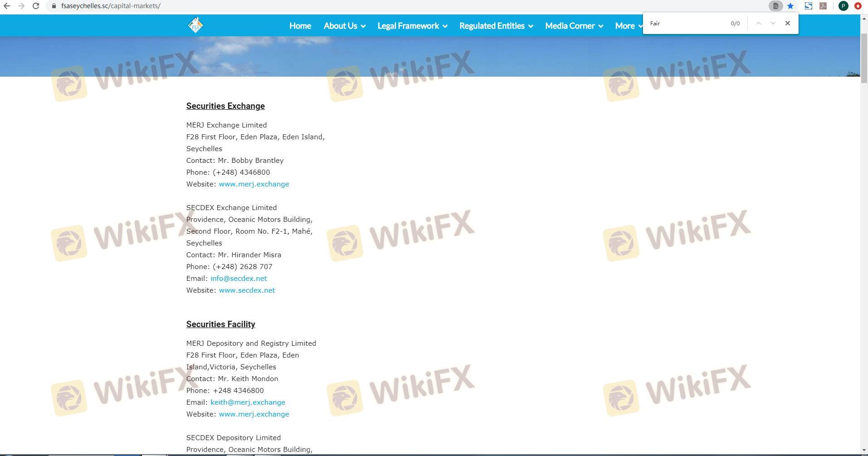The image size is (868, 456).
Task: Click the keith@merj.exchange email link
Action: 248,402
